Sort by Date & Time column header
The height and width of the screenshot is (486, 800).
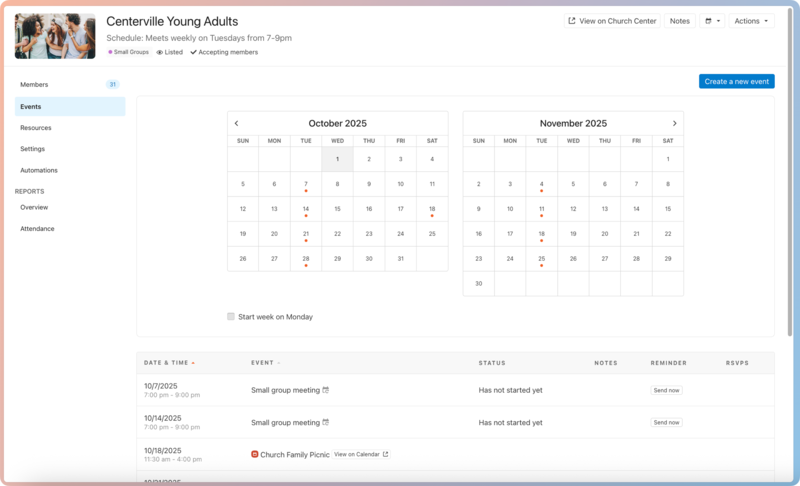point(169,363)
